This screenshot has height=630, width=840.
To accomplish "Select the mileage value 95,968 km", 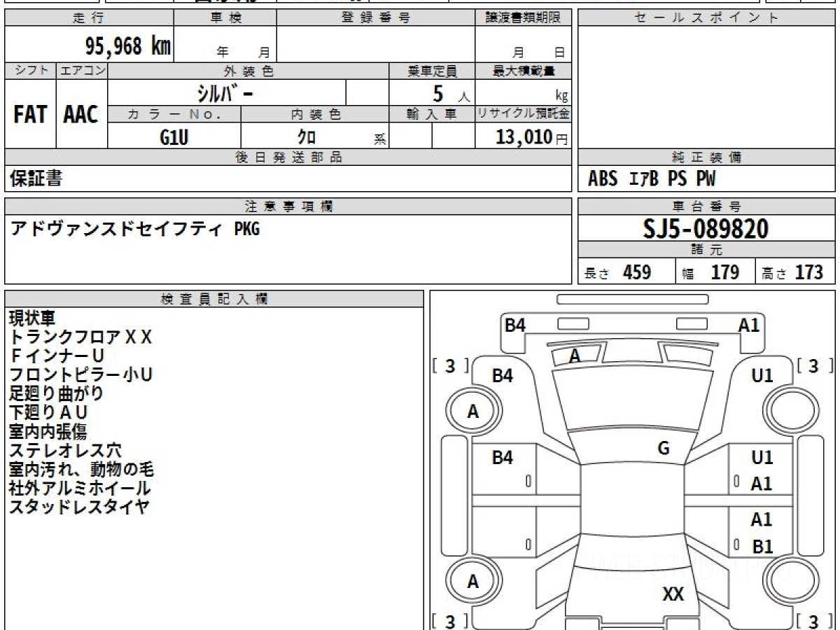I will pos(128,47).
